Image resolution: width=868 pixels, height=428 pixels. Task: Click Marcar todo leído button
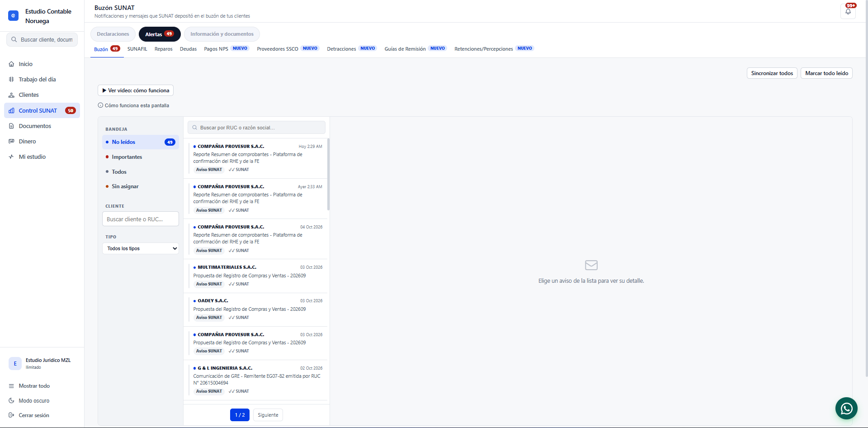pyautogui.click(x=826, y=73)
